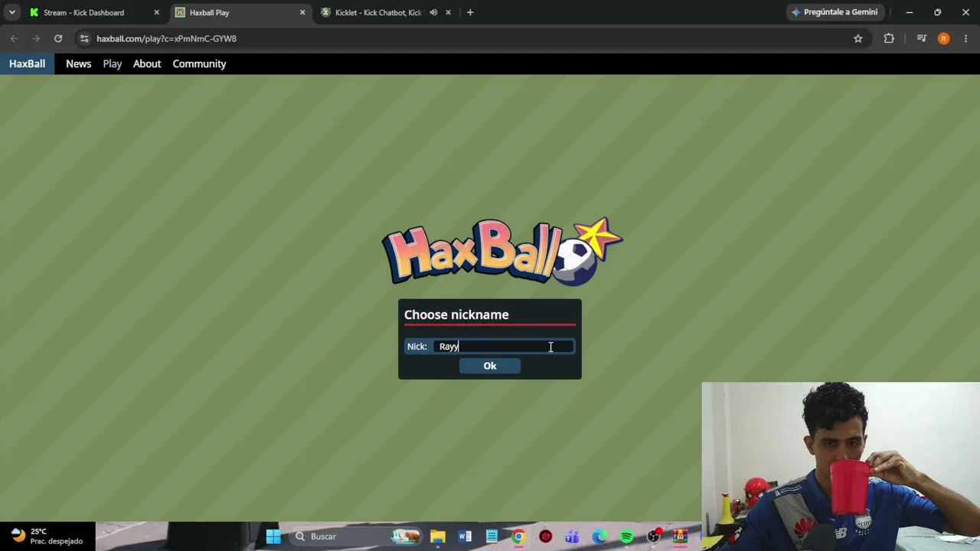Open the media controls icon
Screen dimensions: 980x551
922,38
